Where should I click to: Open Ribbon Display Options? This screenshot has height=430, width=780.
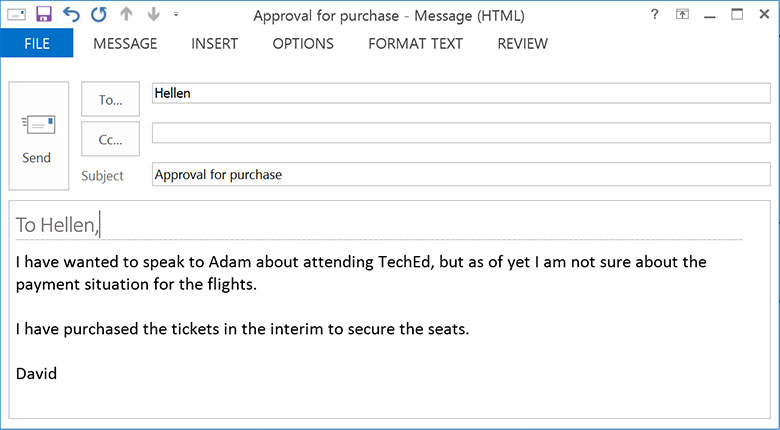pos(683,15)
